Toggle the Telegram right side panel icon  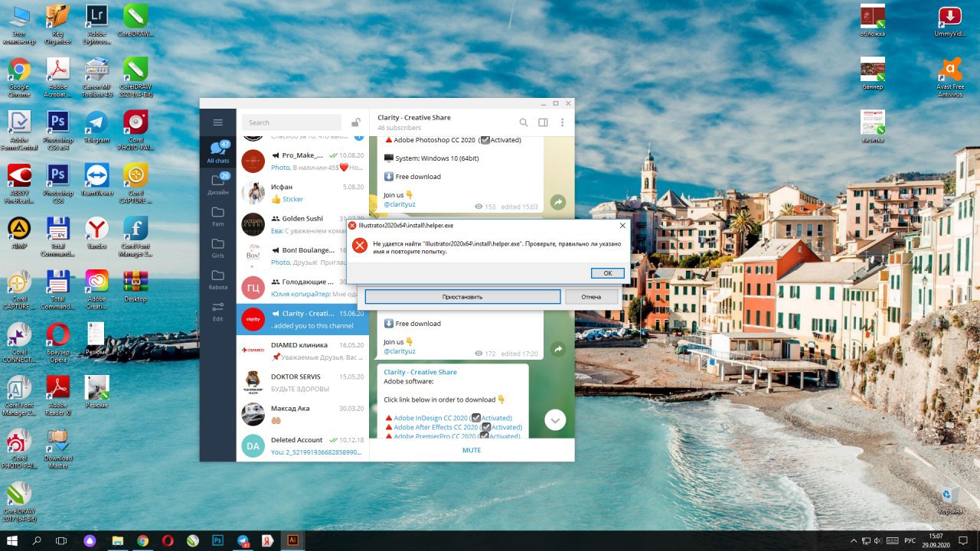click(543, 122)
